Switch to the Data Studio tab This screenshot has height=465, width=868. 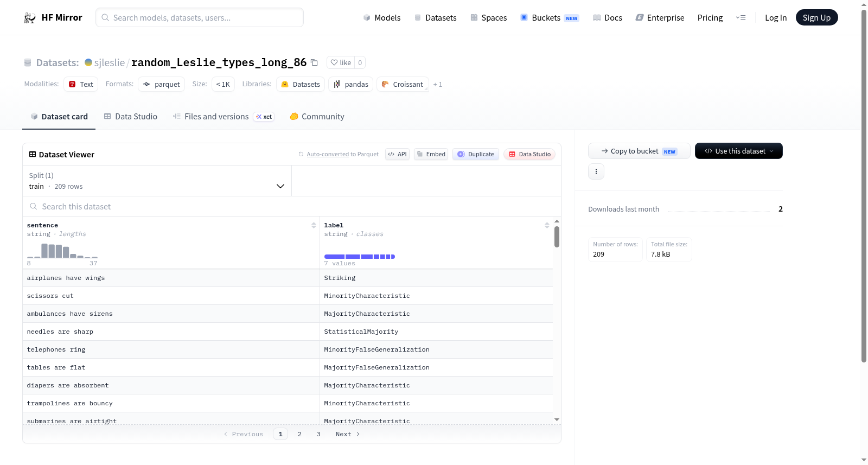pyautogui.click(x=131, y=117)
